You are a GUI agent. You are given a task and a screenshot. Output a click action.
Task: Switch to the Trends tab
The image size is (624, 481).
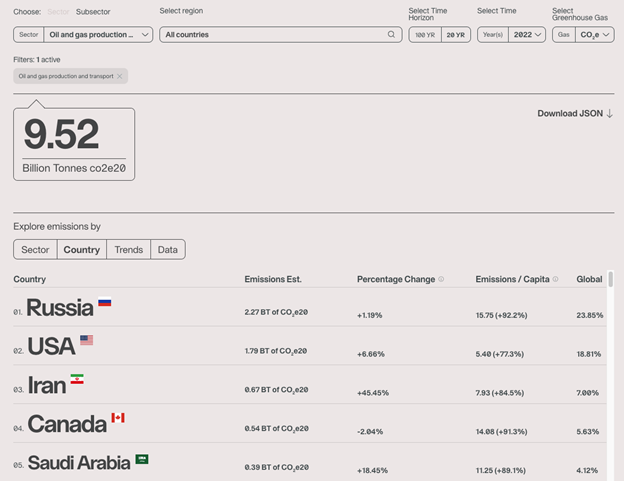pyautogui.click(x=128, y=250)
